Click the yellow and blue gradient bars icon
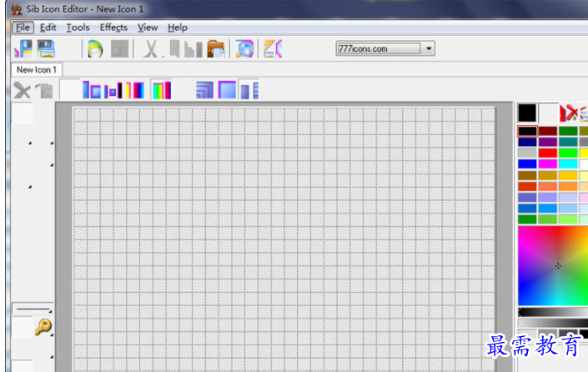 point(135,90)
